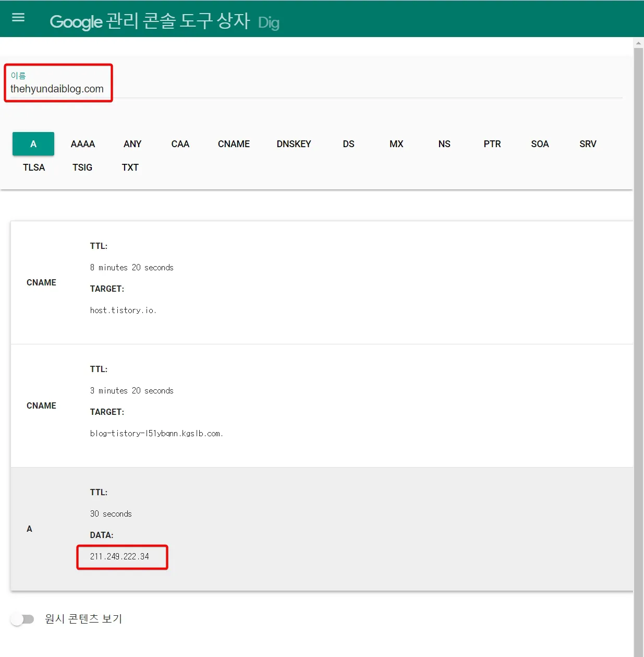Select the SRV record type
This screenshot has width=644, height=657.
pos(588,144)
